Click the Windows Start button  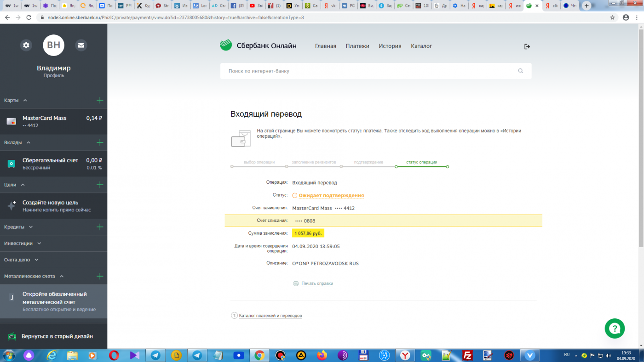click(9, 355)
